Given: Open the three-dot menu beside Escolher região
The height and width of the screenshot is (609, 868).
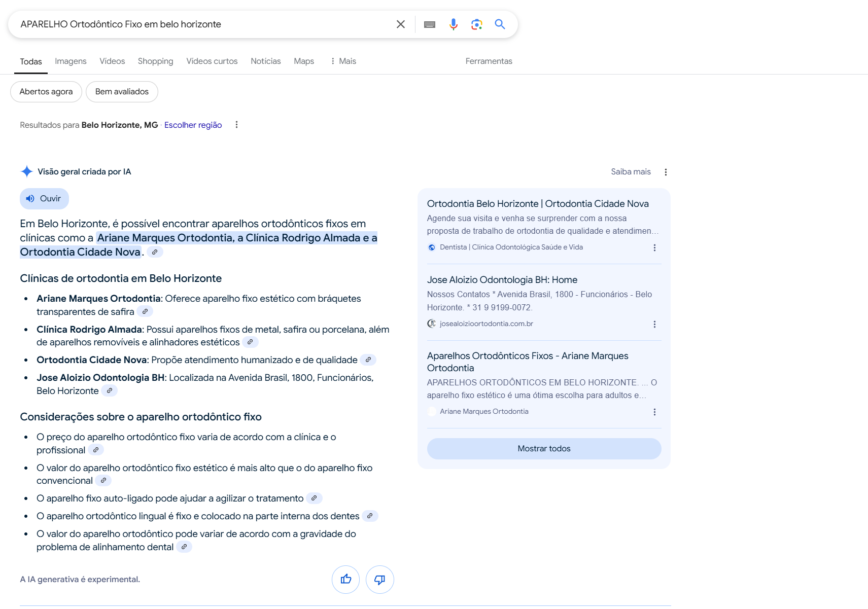Looking at the screenshot, I should pyautogui.click(x=236, y=125).
